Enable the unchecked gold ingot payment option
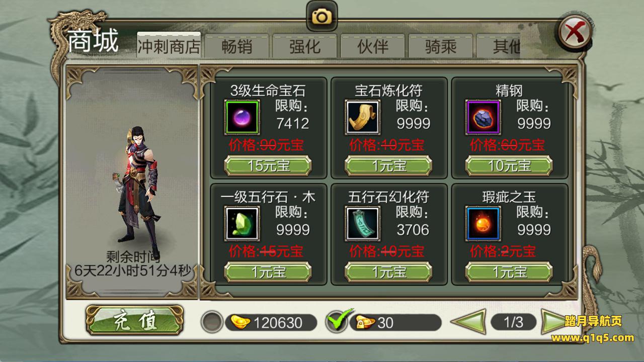The width and height of the screenshot is (644, 362). click(x=212, y=322)
